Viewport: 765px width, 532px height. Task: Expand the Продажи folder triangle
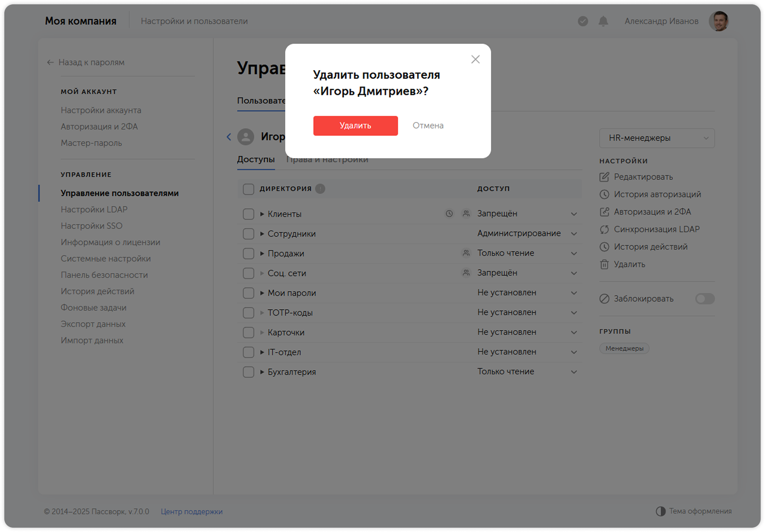262,254
